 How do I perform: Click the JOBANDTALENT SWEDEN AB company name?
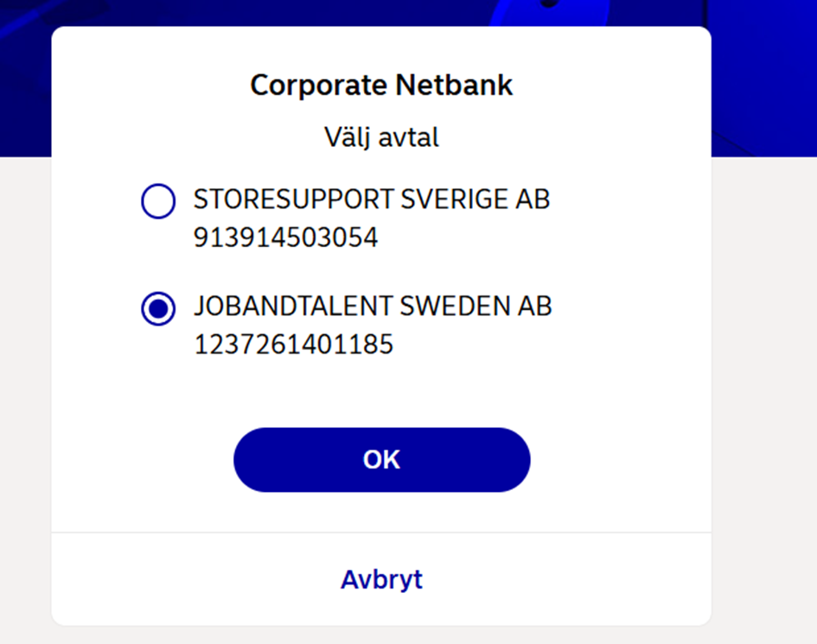click(x=373, y=307)
